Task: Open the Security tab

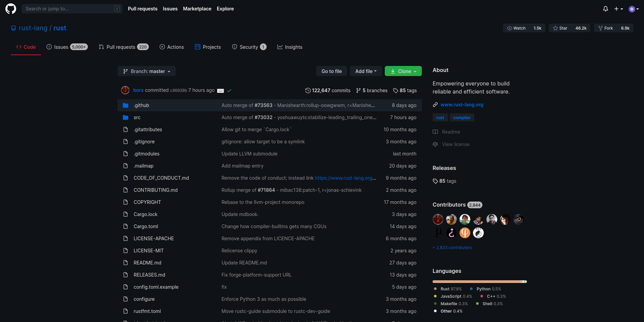Action: pyautogui.click(x=249, y=47)
